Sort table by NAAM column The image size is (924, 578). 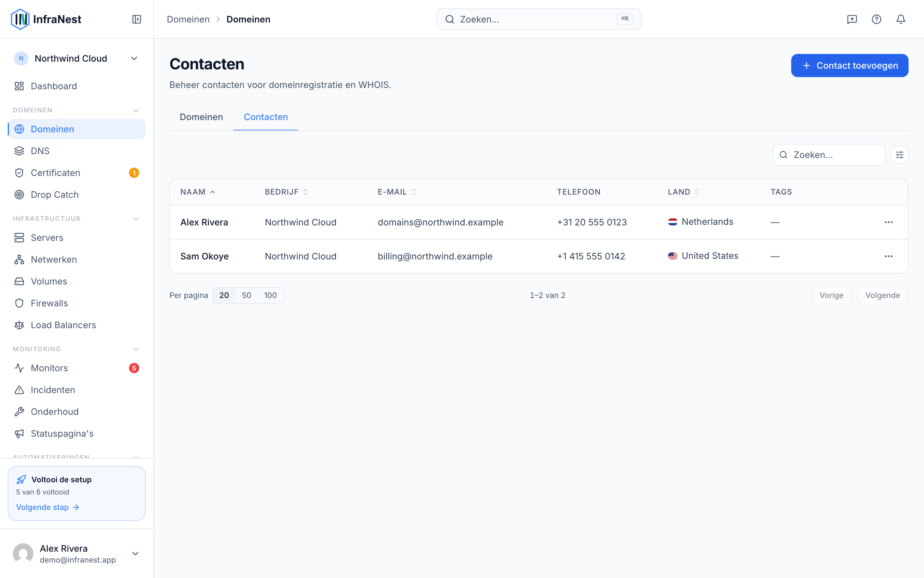tap(198, 192)
